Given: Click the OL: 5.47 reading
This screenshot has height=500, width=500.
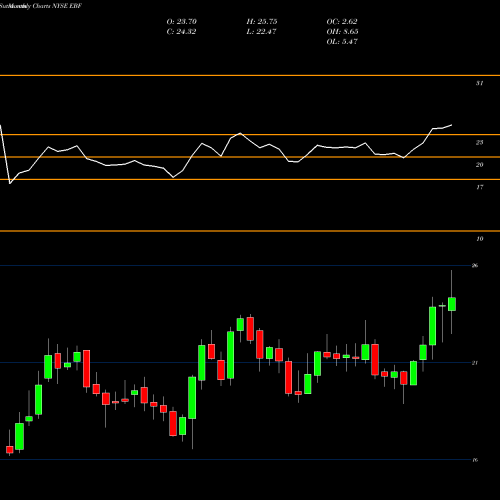Looking at the screenshot, I should [x=342, y=42].
